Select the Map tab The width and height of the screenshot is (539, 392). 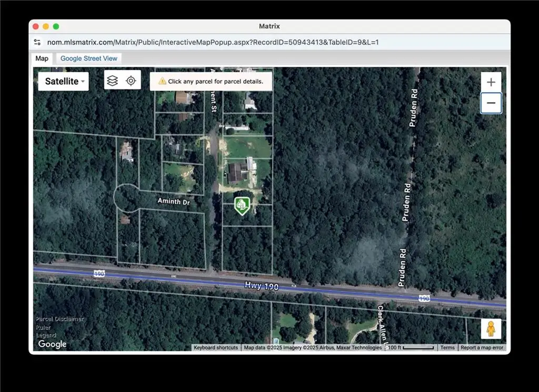click(x=42, y=58)
